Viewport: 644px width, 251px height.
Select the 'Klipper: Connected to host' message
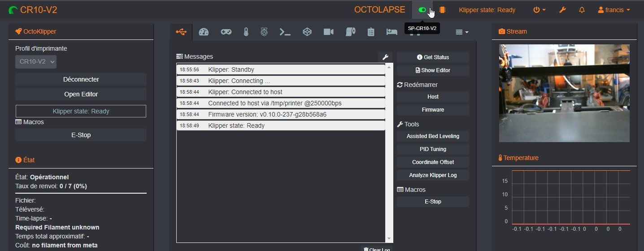pos(281,92)
